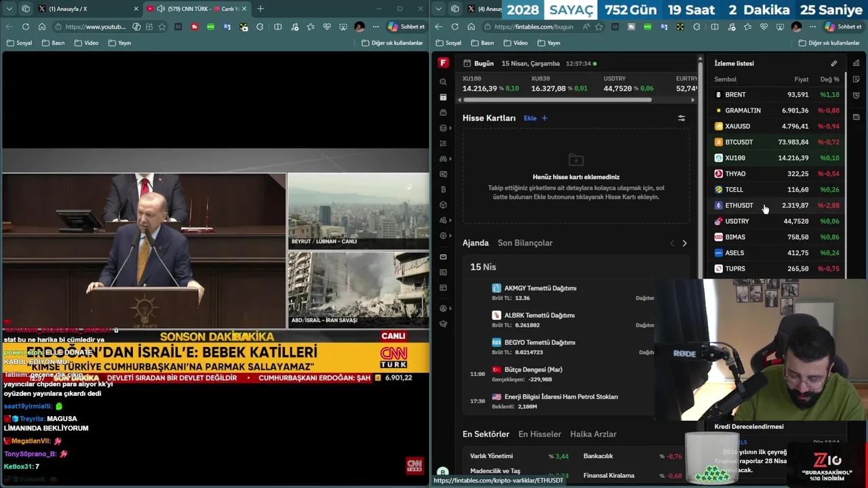The height and width of the screenshot is (488, 868).
Task: Open tab search dropdown in YouTube window
Action: pos(9,9)
